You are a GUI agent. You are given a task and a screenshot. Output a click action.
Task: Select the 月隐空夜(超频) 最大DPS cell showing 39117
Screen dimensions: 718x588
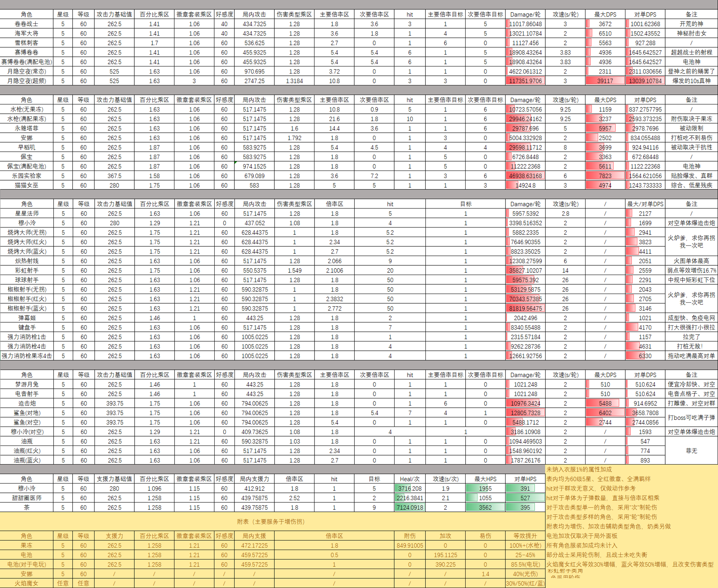pos(605,81)
